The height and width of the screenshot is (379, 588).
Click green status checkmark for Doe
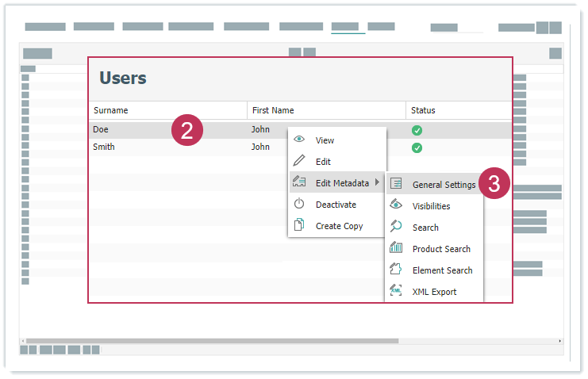coord(417,130)
